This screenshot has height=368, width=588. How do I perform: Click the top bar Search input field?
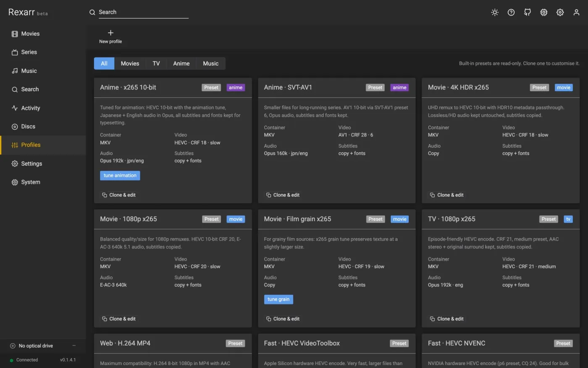point(143,12)
